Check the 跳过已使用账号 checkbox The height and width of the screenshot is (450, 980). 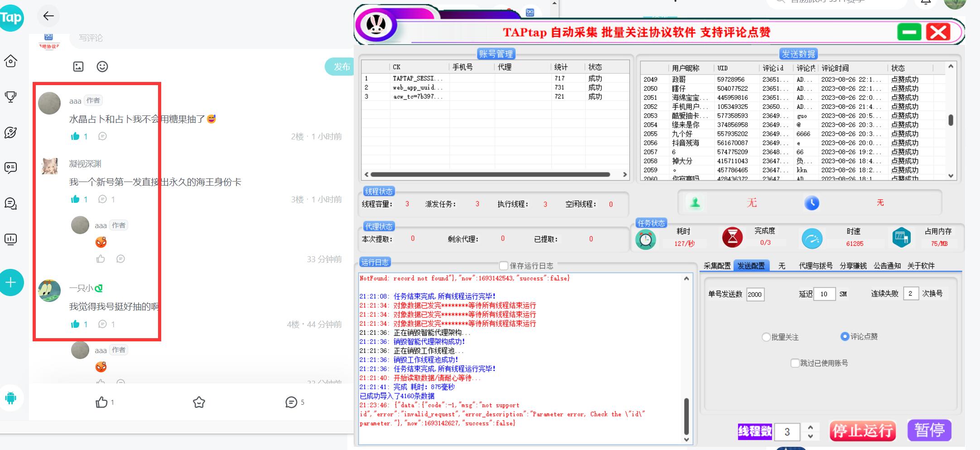pos(795,363)
